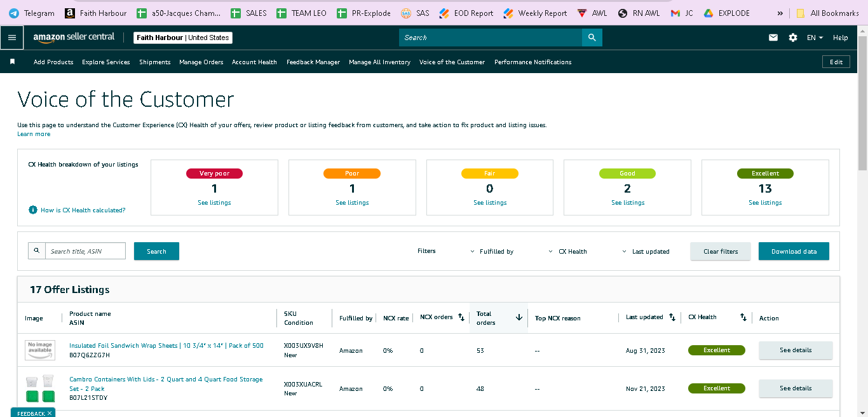Open the Weekly Report bookmark

536,13
